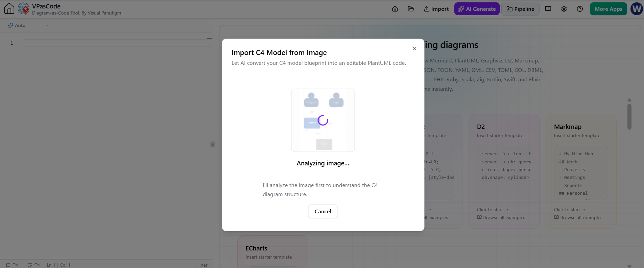Click the Markmap starter template card title

pos(568,127)
